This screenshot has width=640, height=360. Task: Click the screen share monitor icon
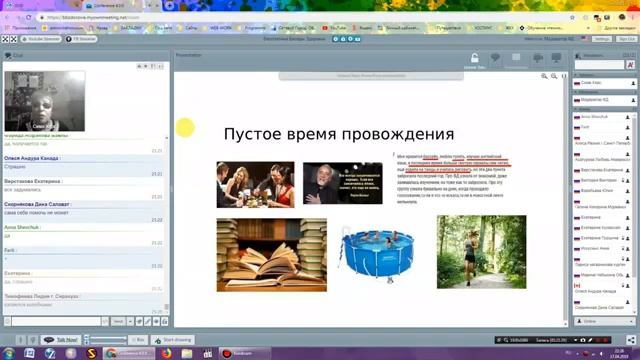556,58
